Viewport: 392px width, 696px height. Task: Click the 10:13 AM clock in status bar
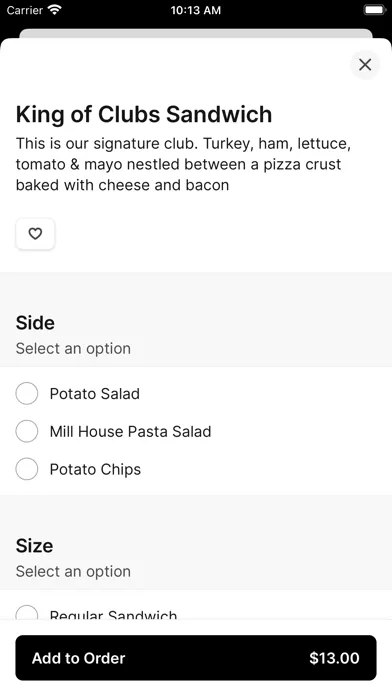(196, 10)
